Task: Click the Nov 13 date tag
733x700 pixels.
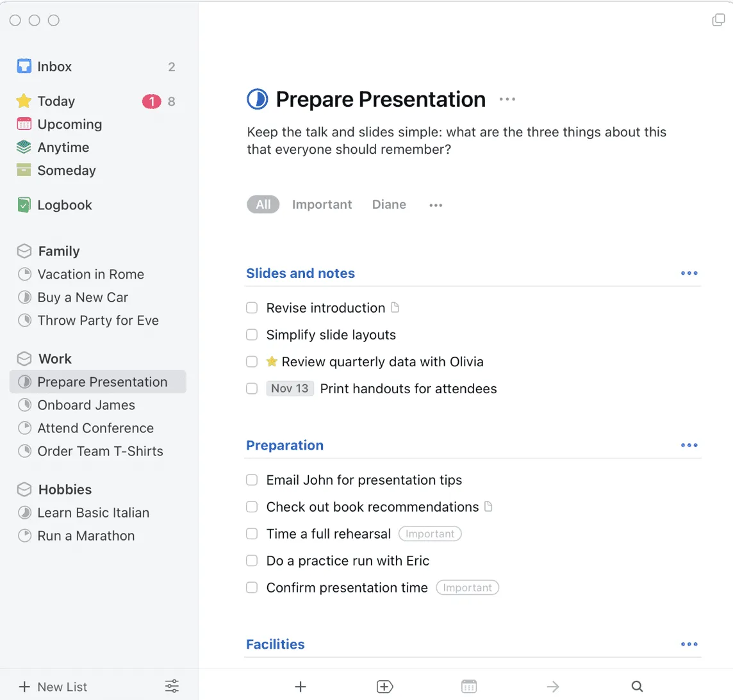Action: (290, 388)
